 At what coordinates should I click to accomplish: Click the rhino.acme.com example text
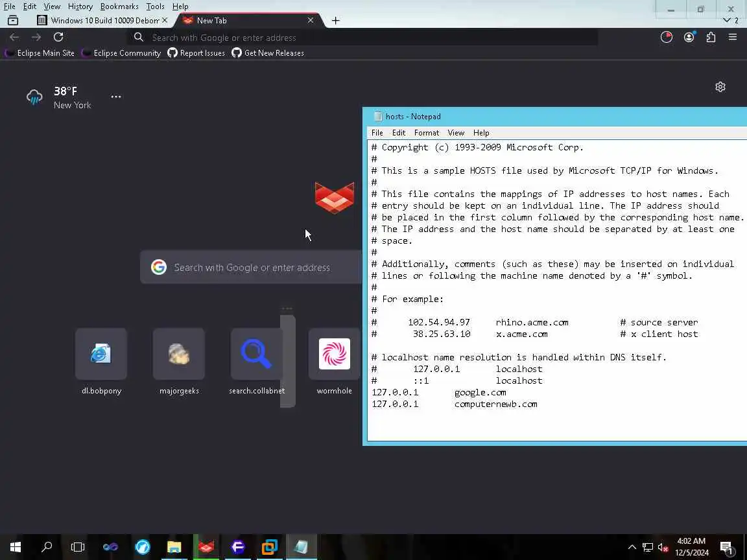point(532,322)
